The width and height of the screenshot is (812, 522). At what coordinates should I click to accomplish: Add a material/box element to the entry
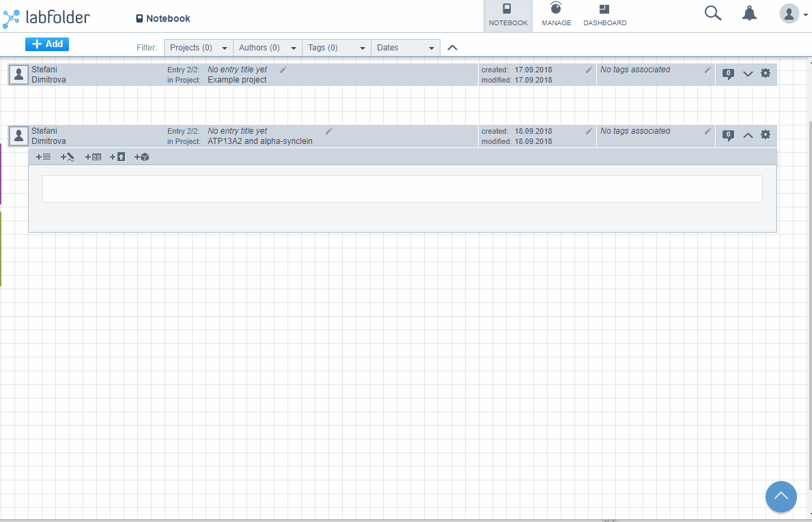pyautogui.click(x=141, y=157)
